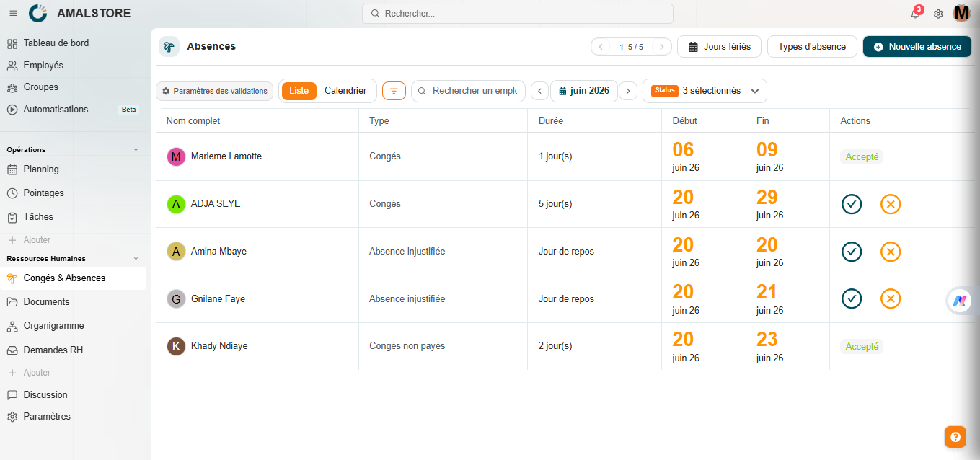Open the orange help button
This screenshot has width=980, height=460.
coord(955,437)
